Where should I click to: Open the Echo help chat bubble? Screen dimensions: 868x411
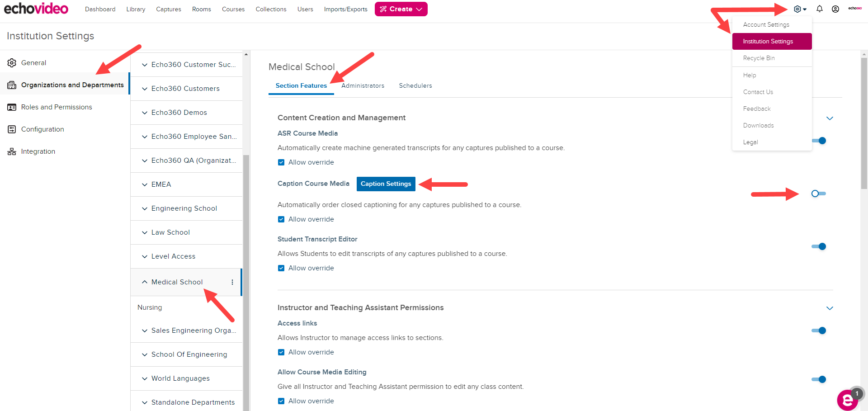click(x=848, y=400)
